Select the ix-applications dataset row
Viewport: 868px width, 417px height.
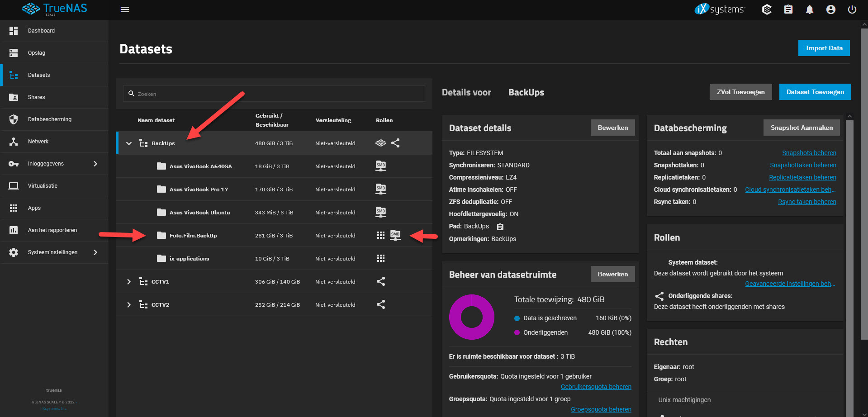pos(274,258)
